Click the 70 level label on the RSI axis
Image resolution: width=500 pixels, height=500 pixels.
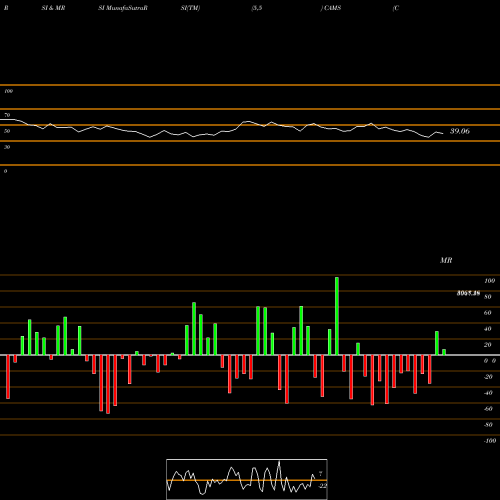7,115
